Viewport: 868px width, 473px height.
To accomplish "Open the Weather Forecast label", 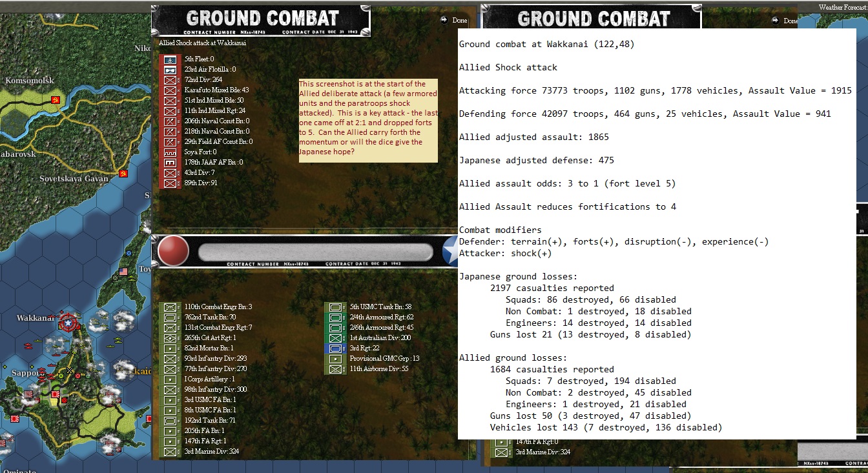I will click(x=843, y=7).
